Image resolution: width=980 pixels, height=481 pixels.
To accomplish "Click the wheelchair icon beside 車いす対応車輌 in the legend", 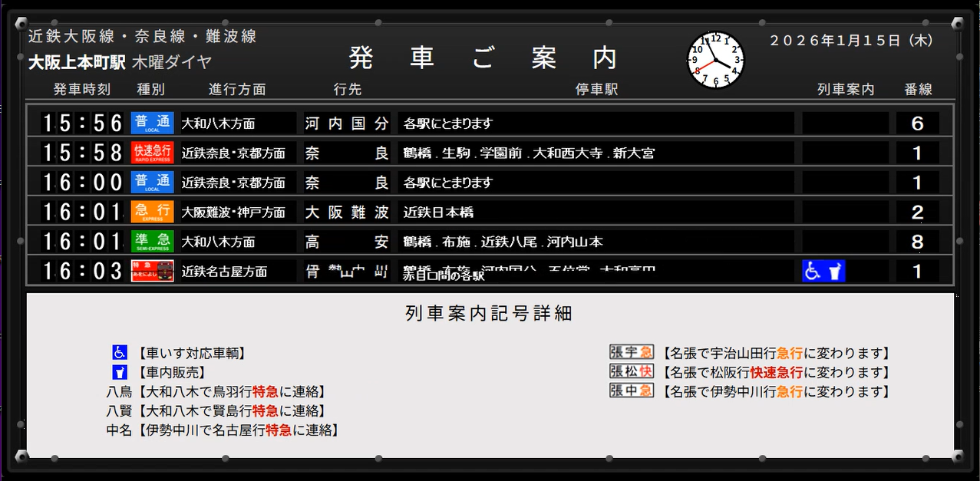I will 119,353.
